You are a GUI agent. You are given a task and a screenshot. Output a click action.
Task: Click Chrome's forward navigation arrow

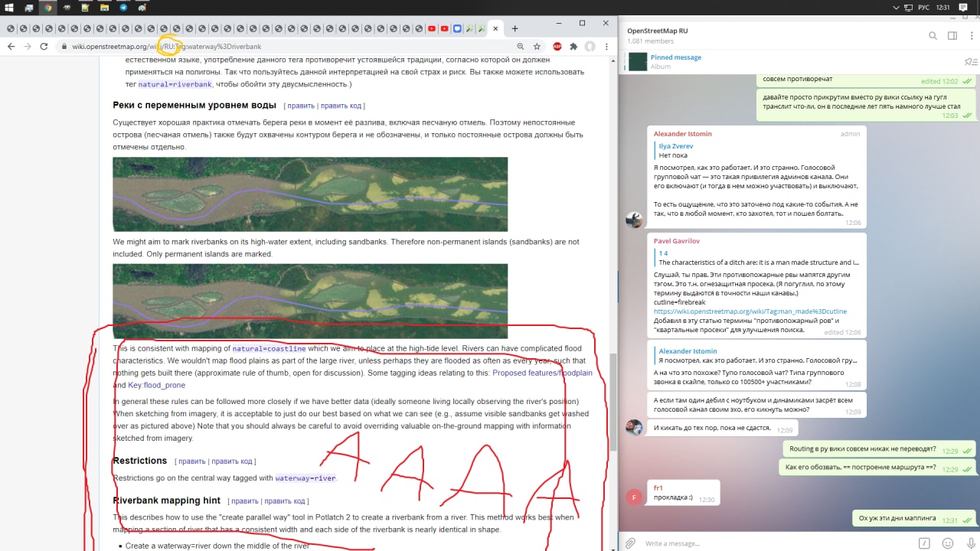(x=28, y=47)
